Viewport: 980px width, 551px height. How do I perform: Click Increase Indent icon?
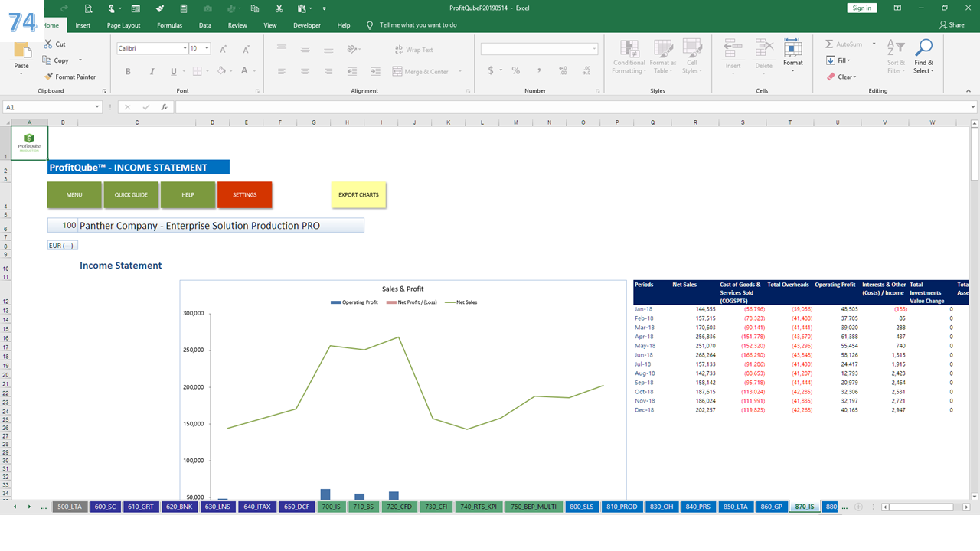point(375,71)
